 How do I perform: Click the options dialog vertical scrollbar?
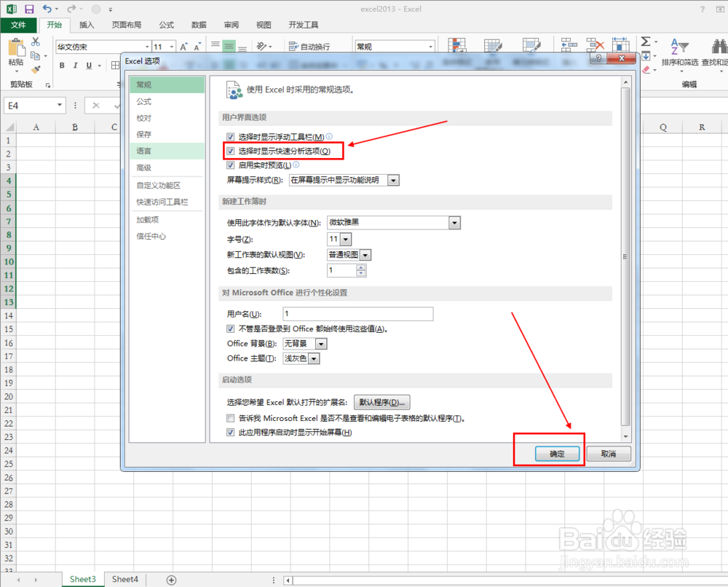coord(626,257)
